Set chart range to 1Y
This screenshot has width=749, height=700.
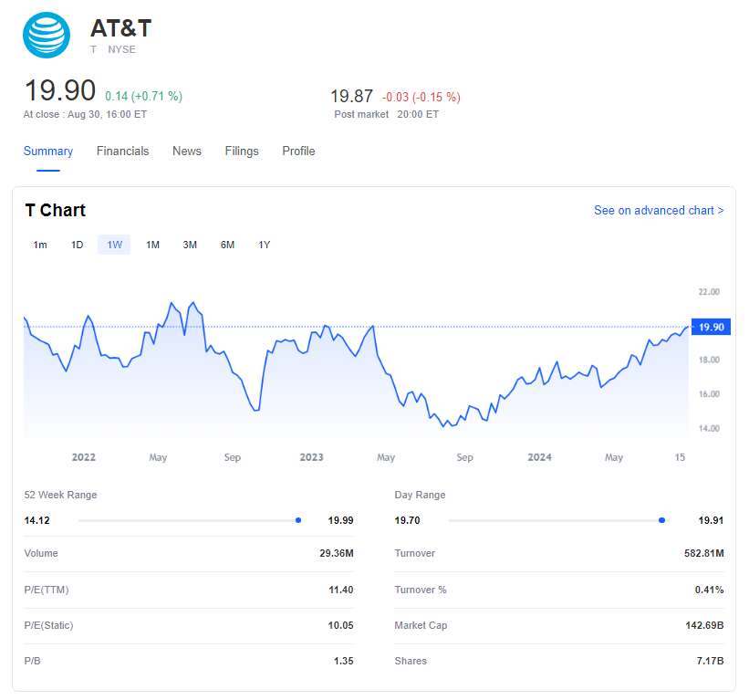point(265,245)
